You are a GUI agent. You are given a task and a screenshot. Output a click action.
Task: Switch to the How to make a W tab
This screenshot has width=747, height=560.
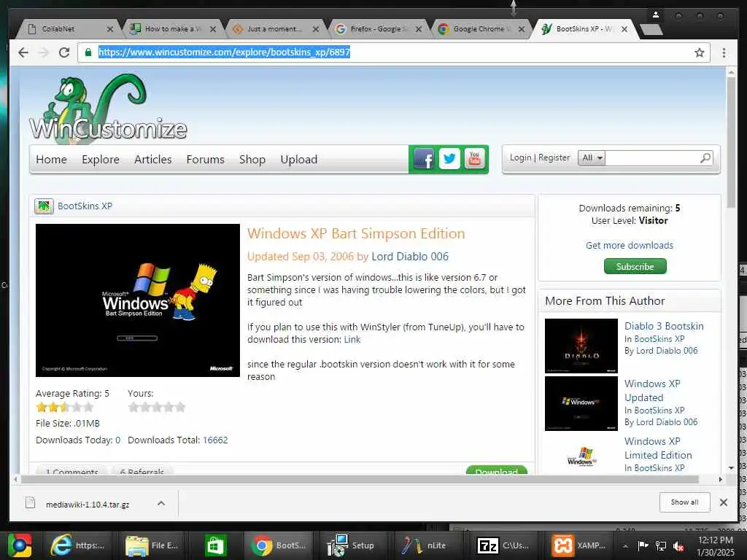click(x=172, y=29)
